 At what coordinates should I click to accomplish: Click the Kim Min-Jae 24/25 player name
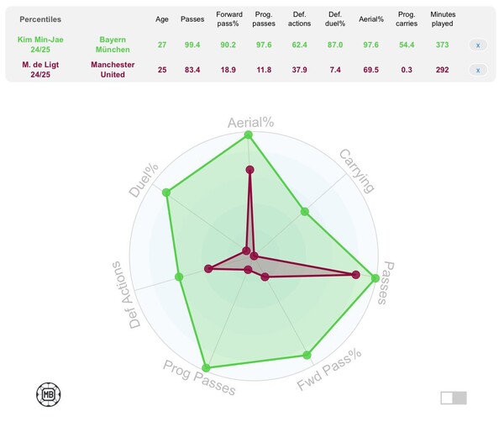tap(40, 45)
